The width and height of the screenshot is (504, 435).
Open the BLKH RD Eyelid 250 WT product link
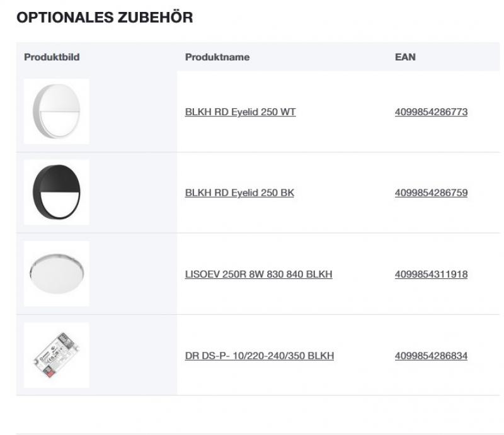pyautogui.click(x=240, y=113)
